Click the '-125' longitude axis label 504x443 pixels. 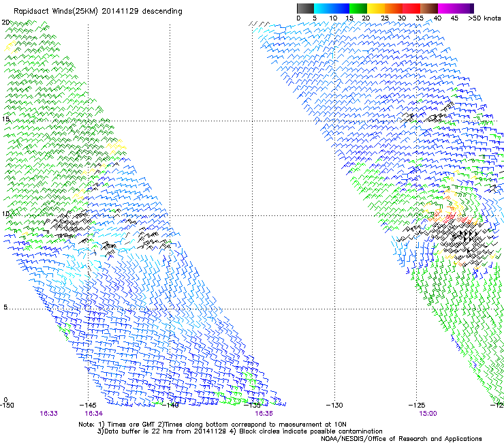pos(417,405)
